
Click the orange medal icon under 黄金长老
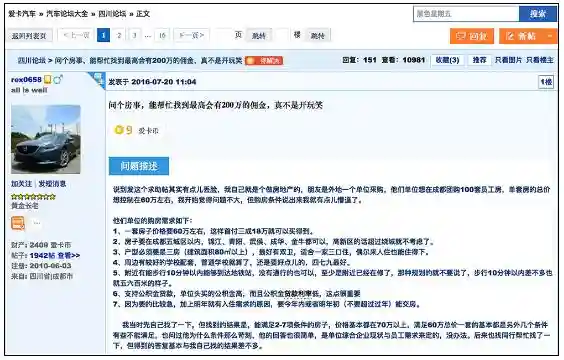18,223
